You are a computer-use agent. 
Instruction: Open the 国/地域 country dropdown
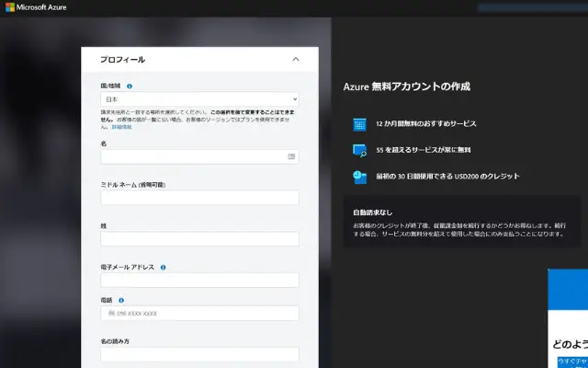(199, 99)
